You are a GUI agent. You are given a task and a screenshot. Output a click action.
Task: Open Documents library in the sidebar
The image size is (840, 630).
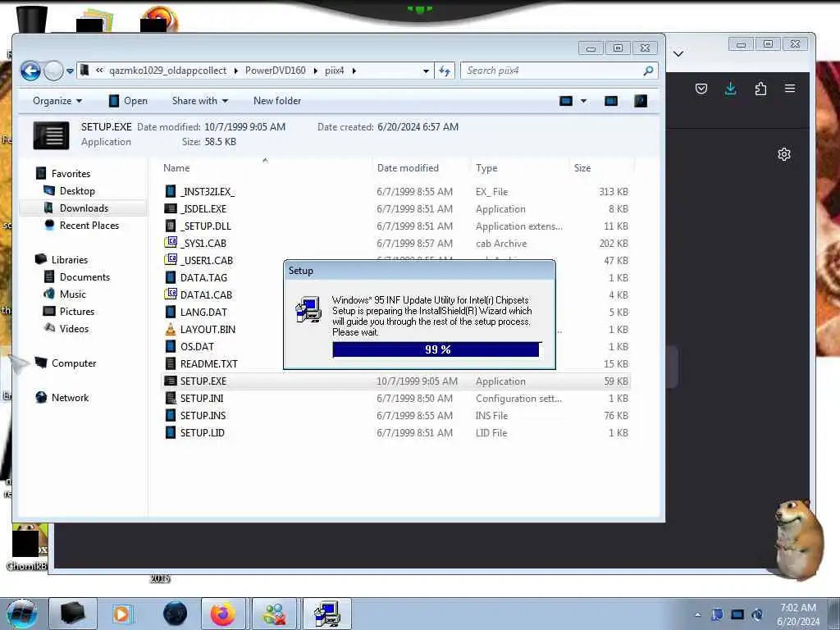84,277
